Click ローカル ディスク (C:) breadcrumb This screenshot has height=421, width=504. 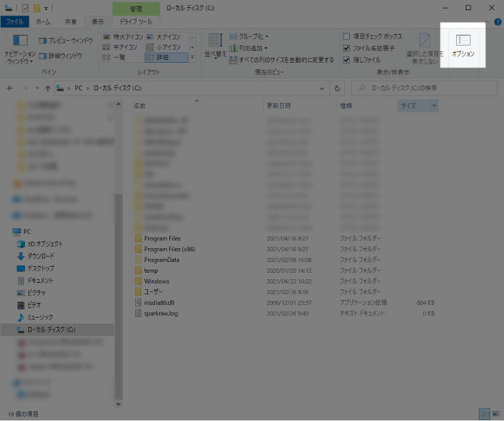tap(117, 88)
